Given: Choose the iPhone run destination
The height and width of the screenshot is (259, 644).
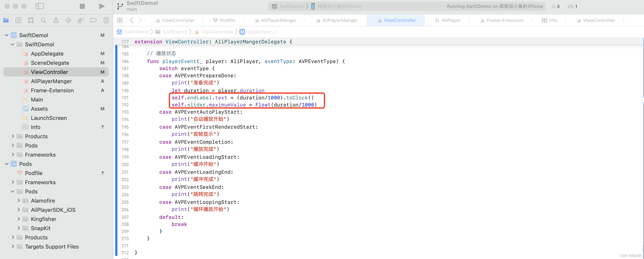Looking at the screenshot, I should coord(336,6).
